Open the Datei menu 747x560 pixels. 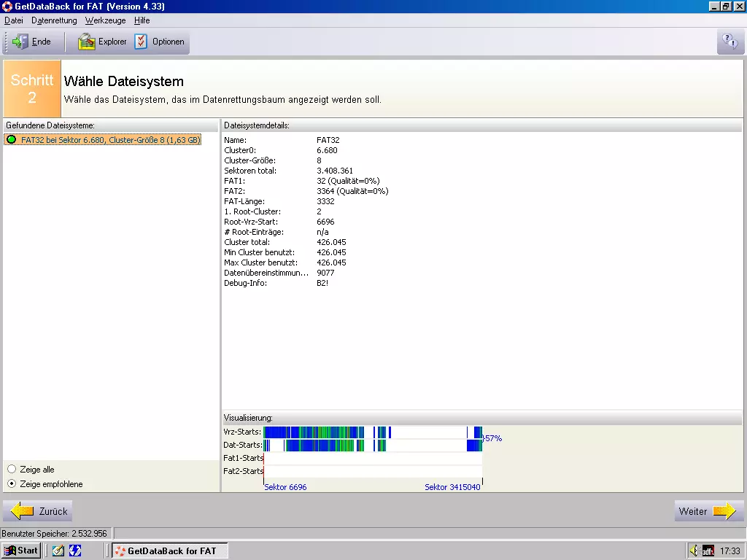coord(14,20)
